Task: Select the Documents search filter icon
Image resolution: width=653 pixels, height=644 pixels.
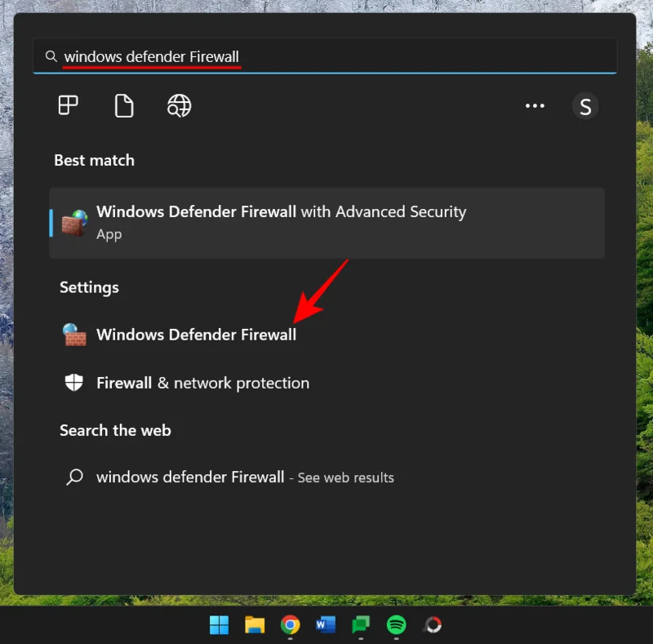Action: click(x=124, y=105)
